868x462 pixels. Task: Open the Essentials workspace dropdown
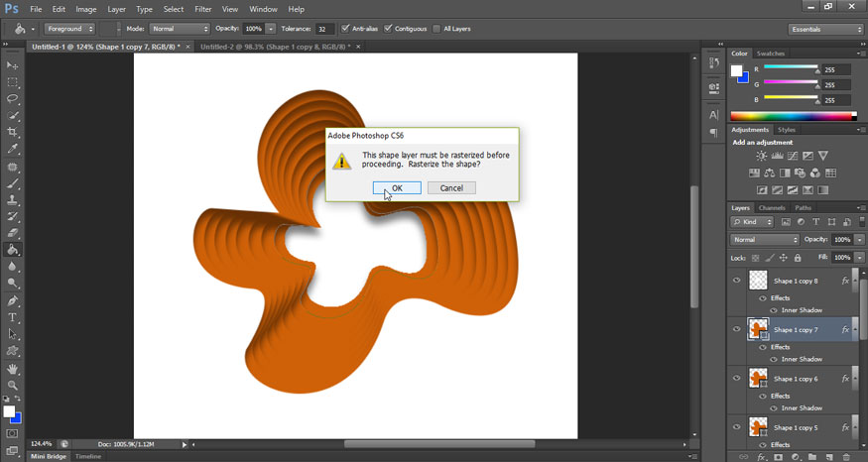825,30
